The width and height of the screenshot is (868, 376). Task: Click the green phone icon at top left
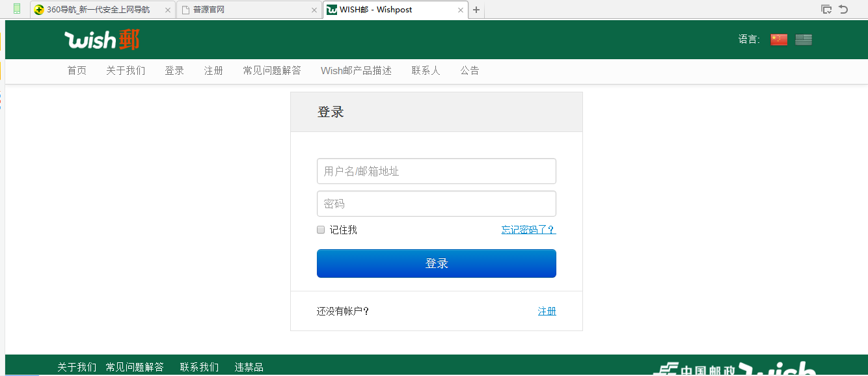coord(17,9)
